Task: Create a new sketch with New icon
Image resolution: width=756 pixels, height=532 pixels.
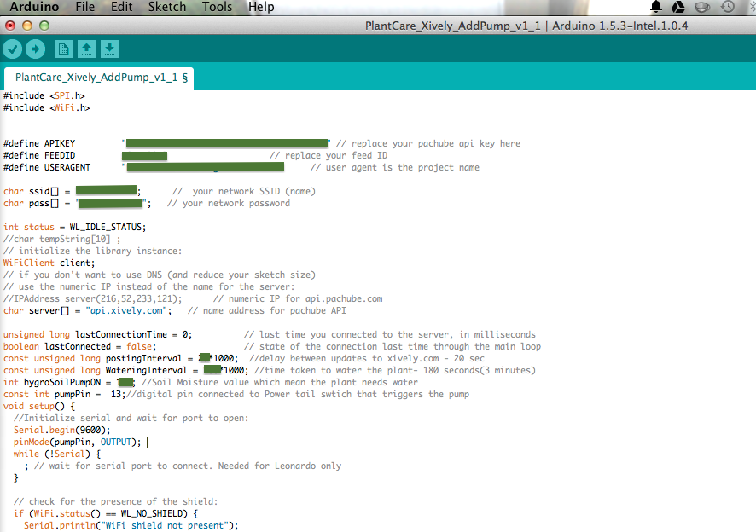Action: point(63,49)
